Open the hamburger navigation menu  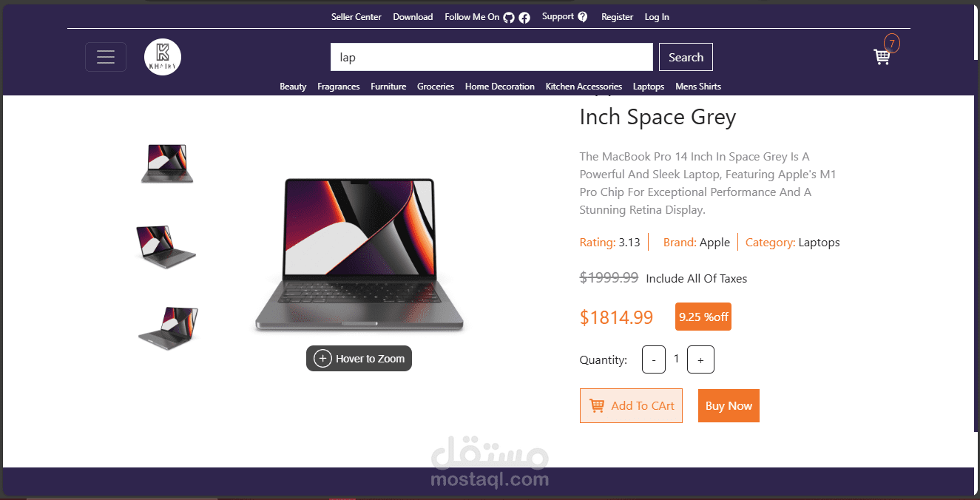pyautogui.click(x=106, y=57)
